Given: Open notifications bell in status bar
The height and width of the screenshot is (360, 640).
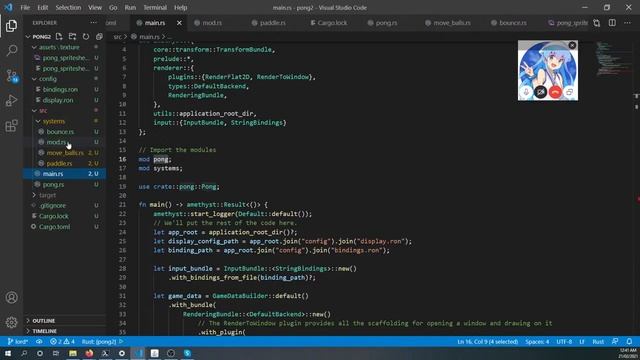Looking at the screenshot, I should (629, 342).
